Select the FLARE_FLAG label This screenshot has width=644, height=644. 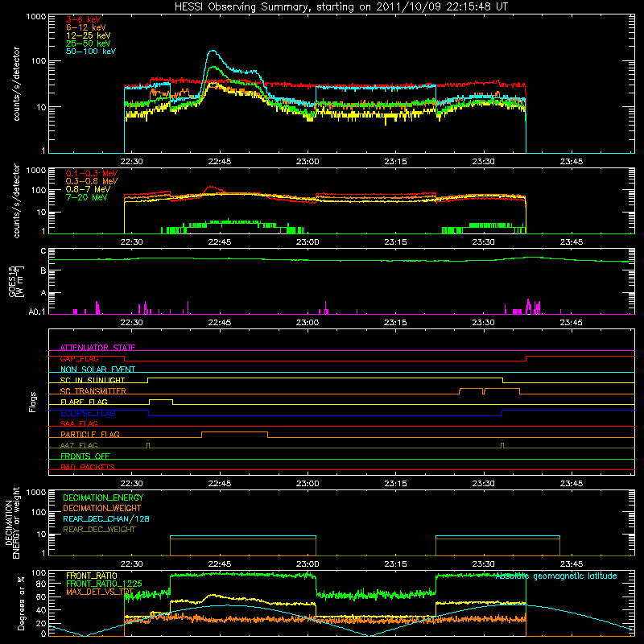tap(84, 402)
